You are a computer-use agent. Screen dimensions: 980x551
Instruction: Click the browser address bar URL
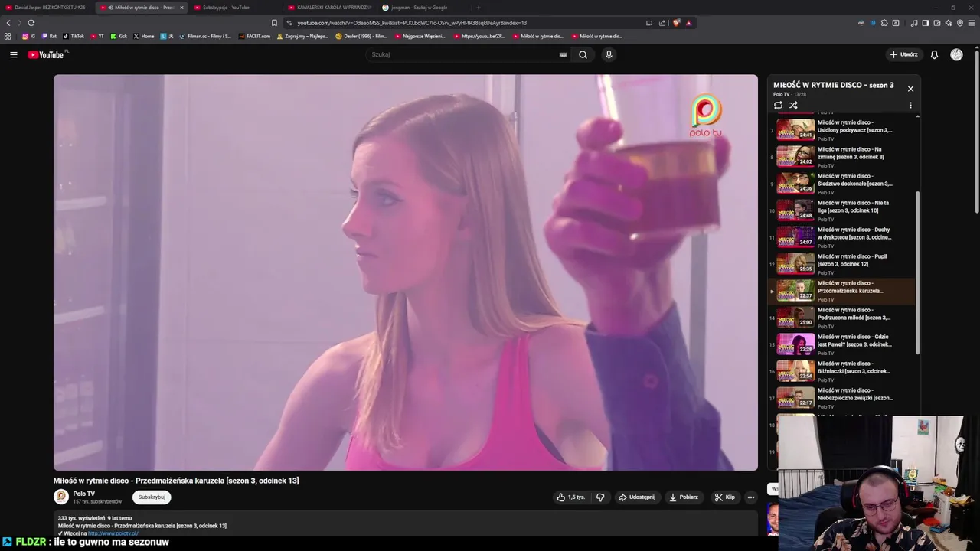pyautogui.click(x=412, y=23)
